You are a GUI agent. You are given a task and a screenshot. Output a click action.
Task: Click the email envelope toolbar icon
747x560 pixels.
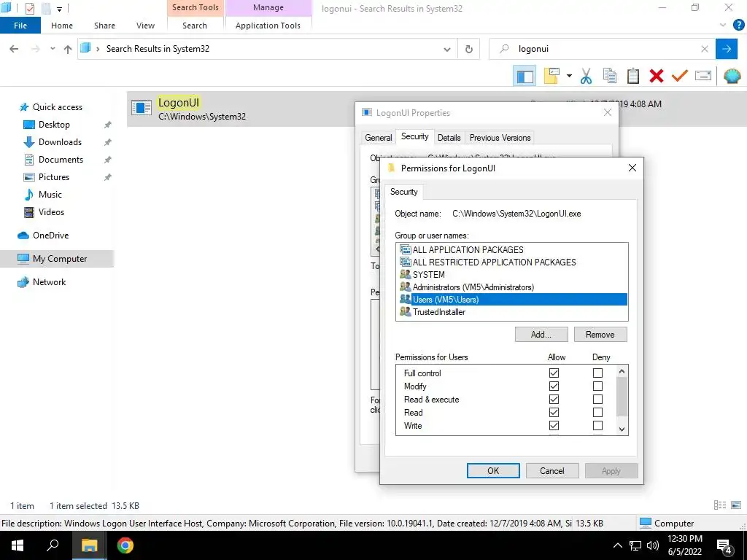tap(703, 76)
